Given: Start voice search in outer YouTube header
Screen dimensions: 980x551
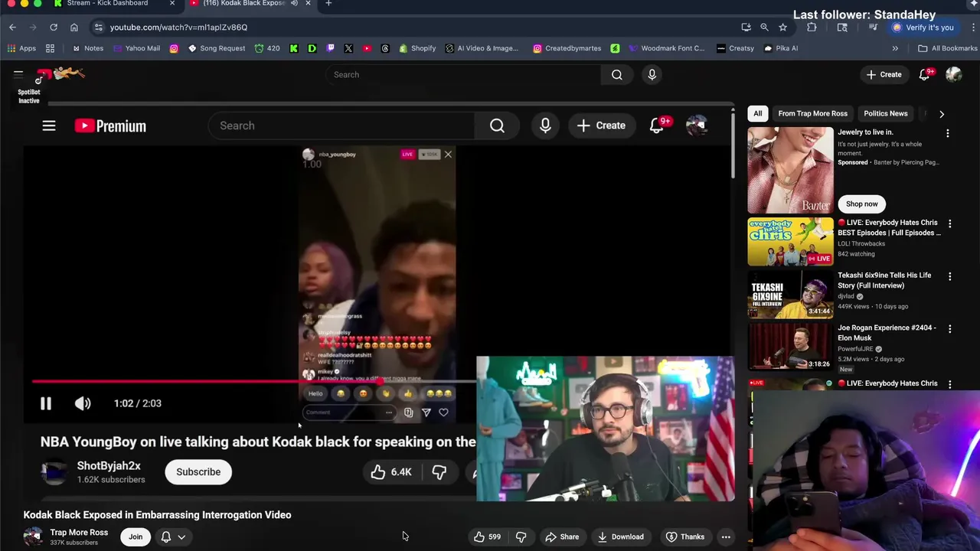Looking at the screenshot, I should [652, 74].
